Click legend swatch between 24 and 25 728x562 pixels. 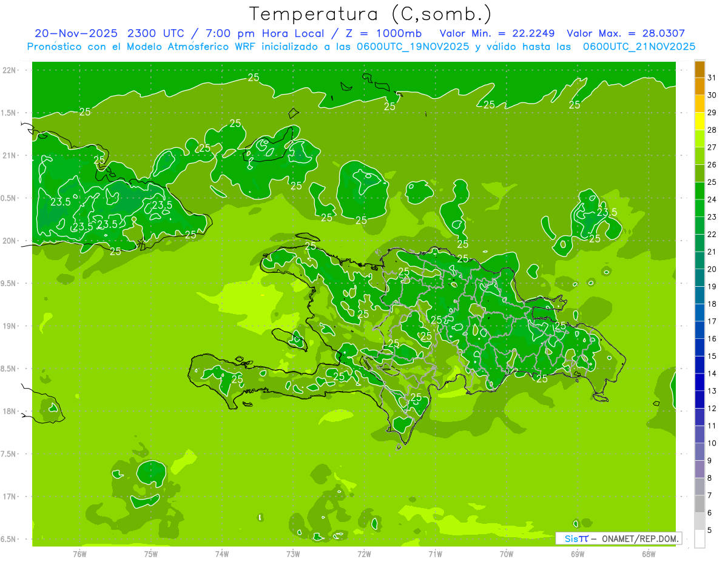click(699, 190)
